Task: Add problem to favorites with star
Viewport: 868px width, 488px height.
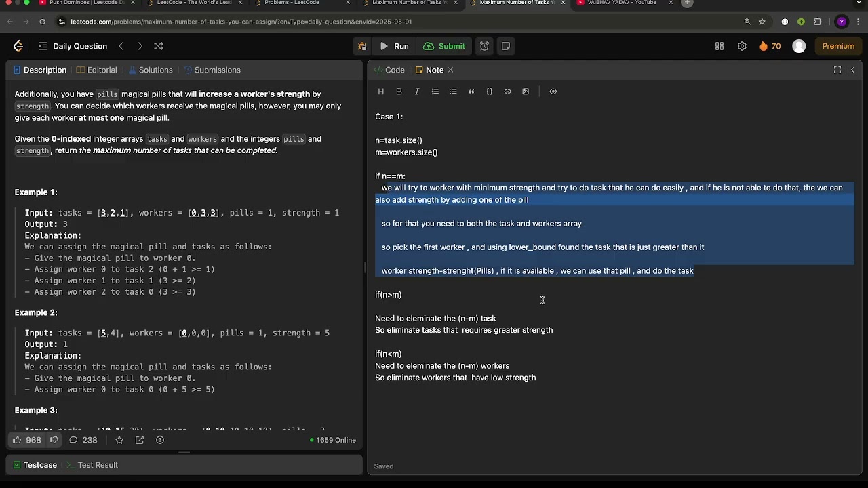Action: click(x=119, y=440)
